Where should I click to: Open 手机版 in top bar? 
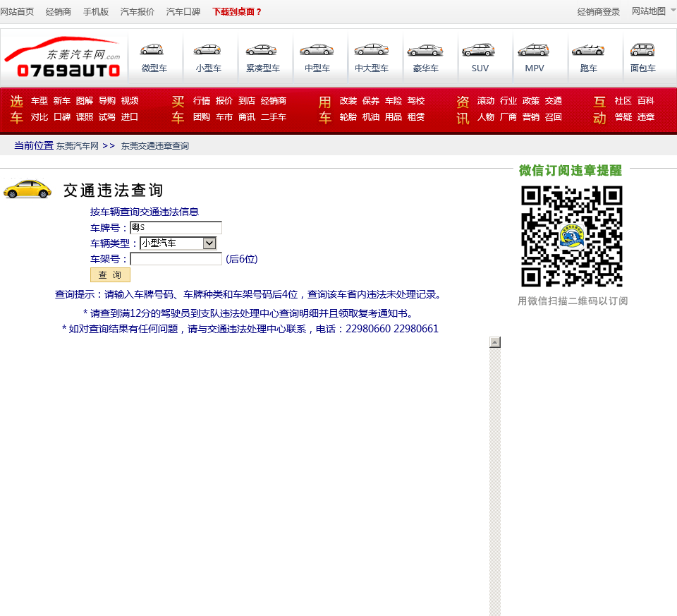(x=96, y=12)
